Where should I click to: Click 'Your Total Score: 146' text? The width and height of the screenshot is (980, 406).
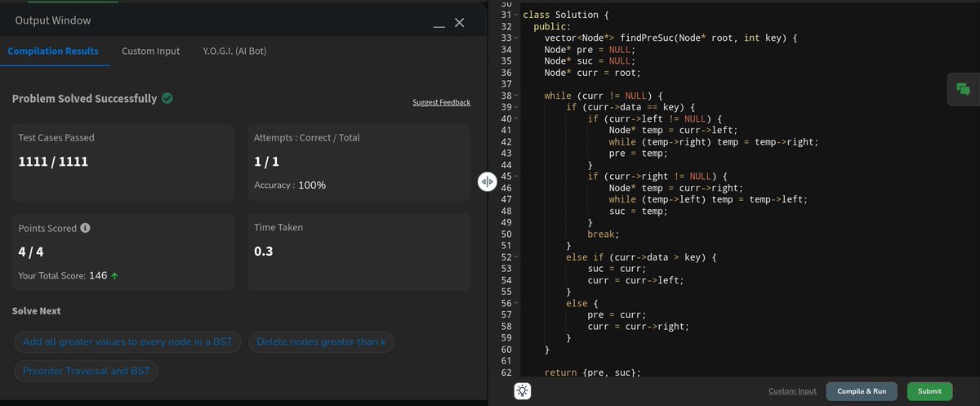(63, 276)
